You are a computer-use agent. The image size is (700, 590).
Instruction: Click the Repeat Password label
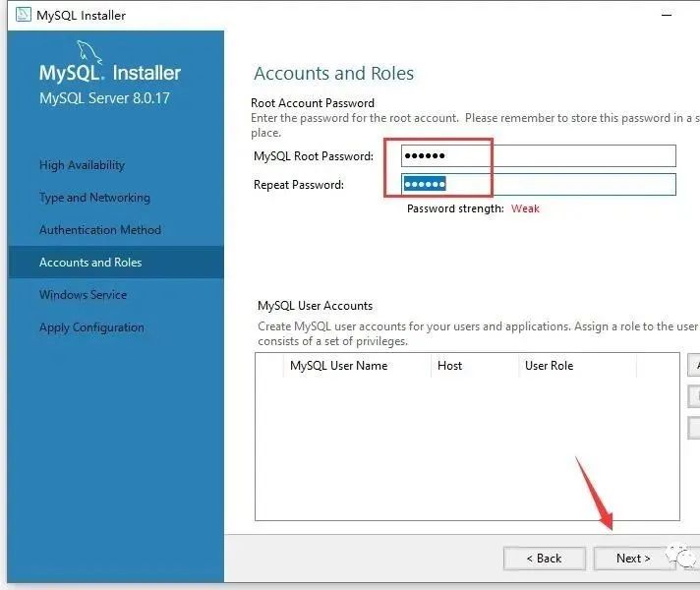tap(299, 185)
